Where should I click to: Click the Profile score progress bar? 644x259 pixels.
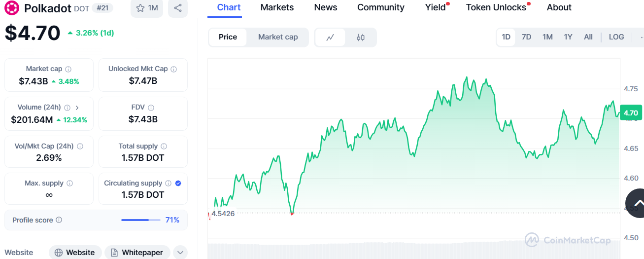coord(141,220)
